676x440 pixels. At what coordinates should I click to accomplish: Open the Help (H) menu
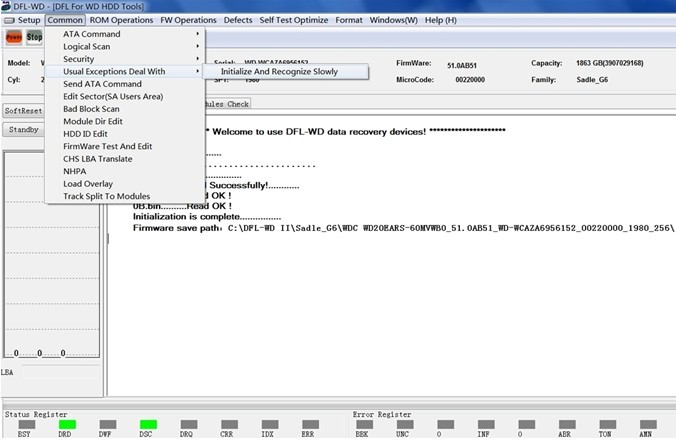tap(441, 20)
